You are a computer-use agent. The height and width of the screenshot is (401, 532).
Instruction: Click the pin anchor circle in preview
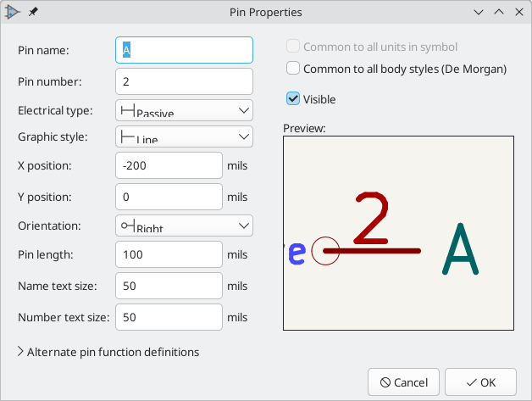coord(325,251)
